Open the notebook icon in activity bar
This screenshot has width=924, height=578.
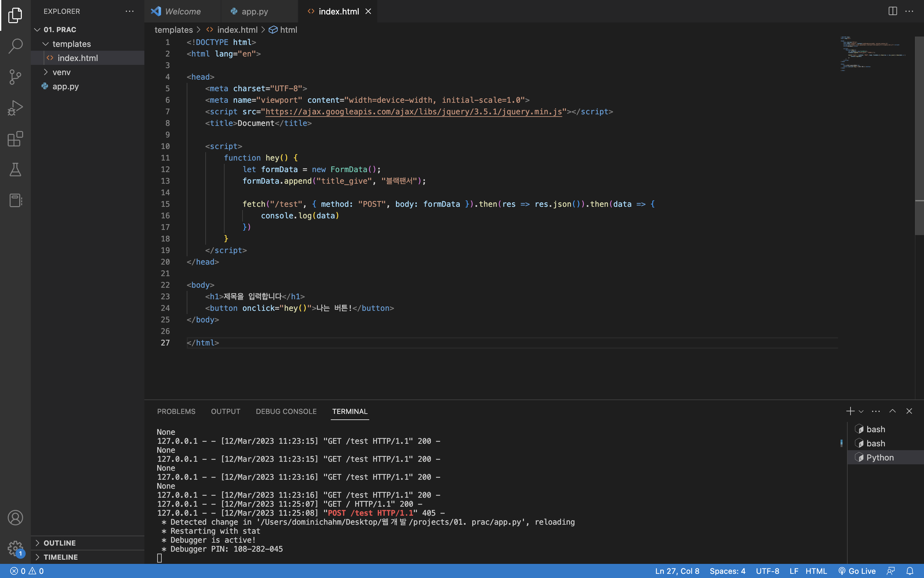15,200
